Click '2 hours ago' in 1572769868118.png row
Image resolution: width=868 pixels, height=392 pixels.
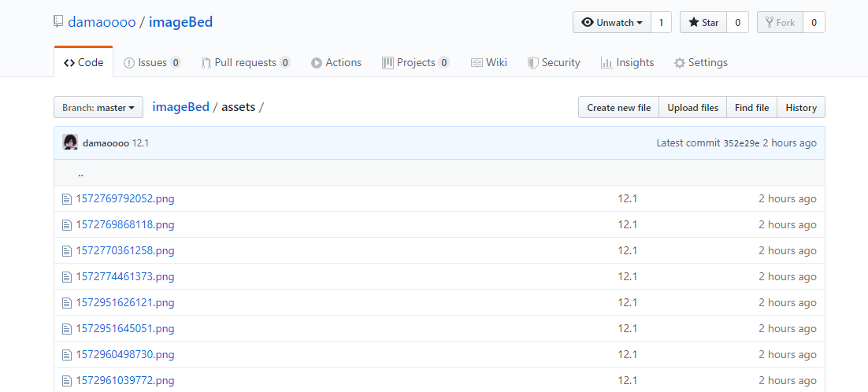tap(787, 224)
